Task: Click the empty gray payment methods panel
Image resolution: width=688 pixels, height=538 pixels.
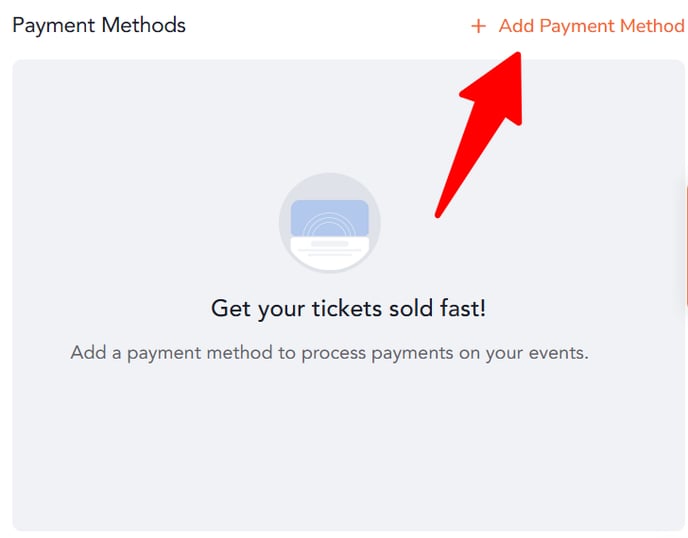Action: (x=348, y=295)
